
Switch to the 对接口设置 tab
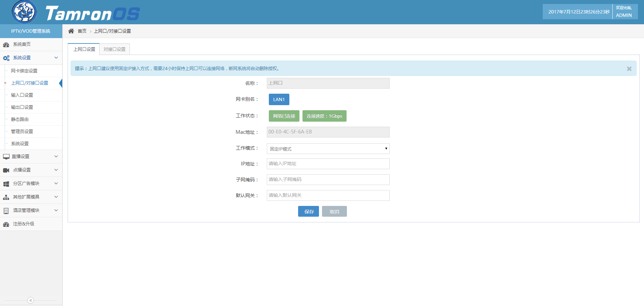click(x=114, y=49)
